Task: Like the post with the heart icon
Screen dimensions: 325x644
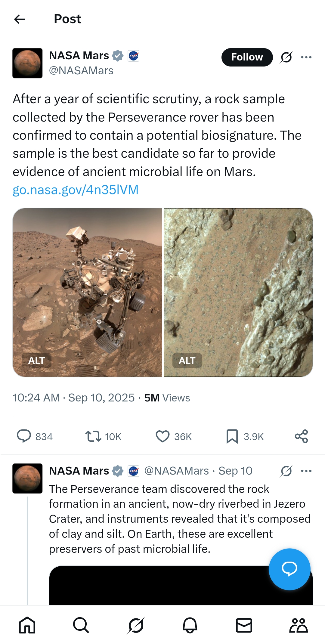Action: pyautogui.click(x=162, y=436)
